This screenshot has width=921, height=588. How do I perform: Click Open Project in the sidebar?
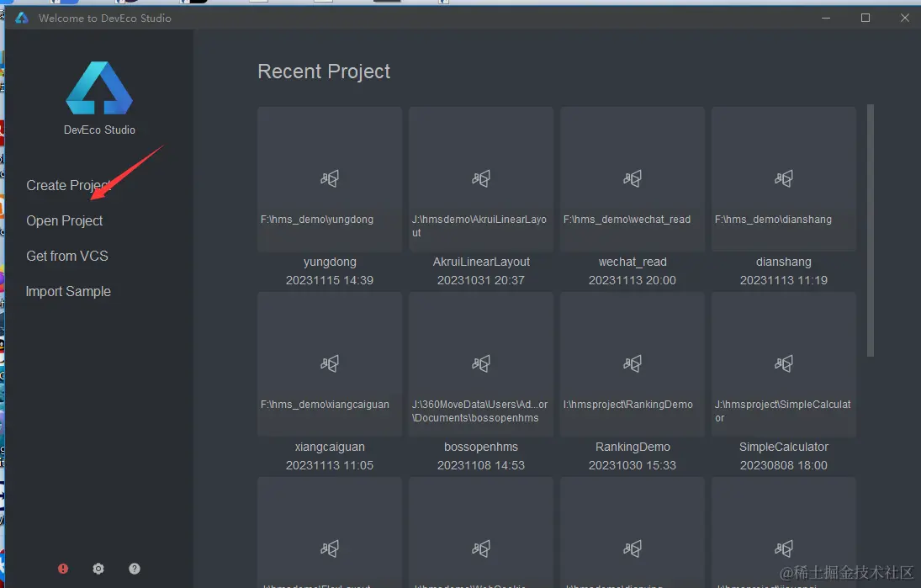click(x=65, y=221)
